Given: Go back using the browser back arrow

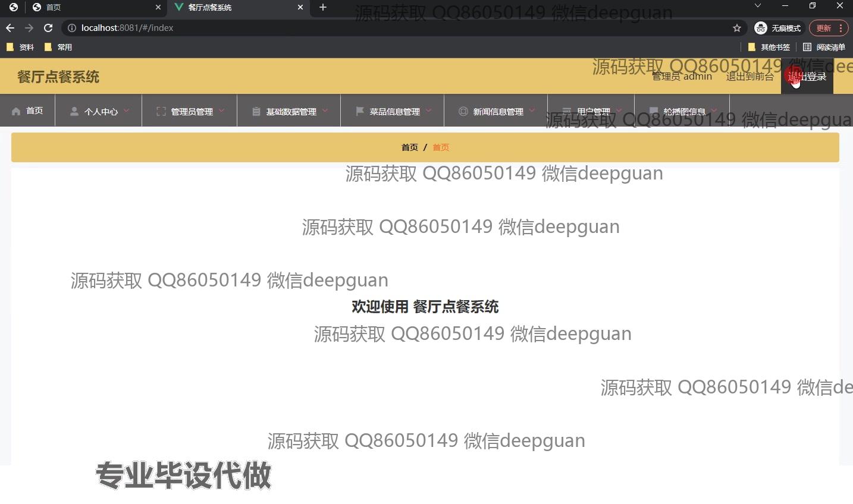Looking at the screenshot, I should [10, 28].
